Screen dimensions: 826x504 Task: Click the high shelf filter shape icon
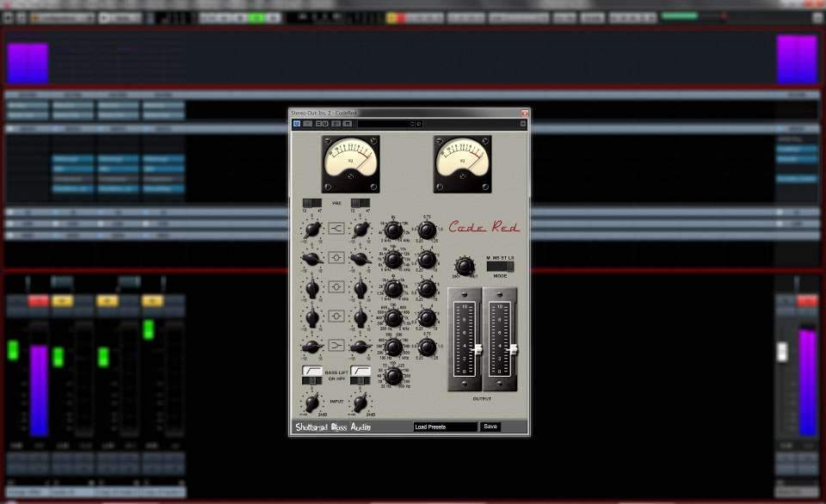[336, 229]
